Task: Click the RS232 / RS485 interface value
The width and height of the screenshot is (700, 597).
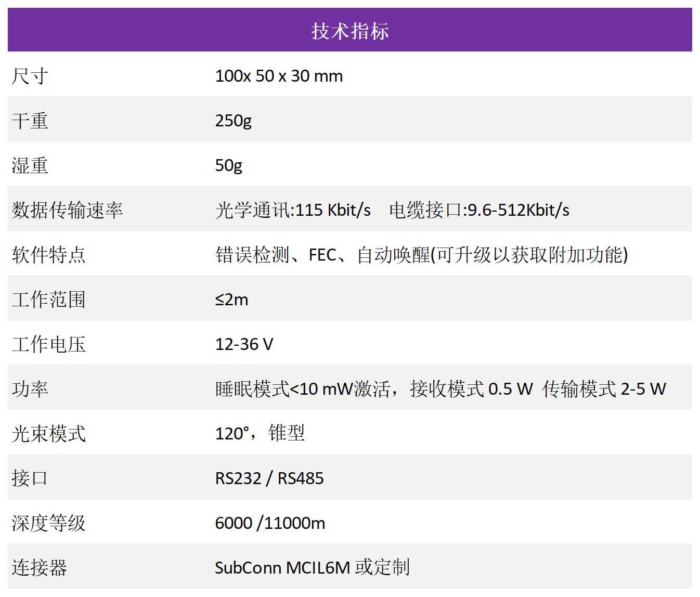Action: pos(269,478)
